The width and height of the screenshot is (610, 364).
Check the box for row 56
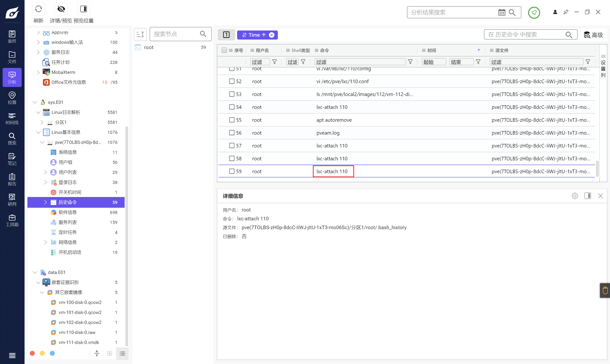232,133
